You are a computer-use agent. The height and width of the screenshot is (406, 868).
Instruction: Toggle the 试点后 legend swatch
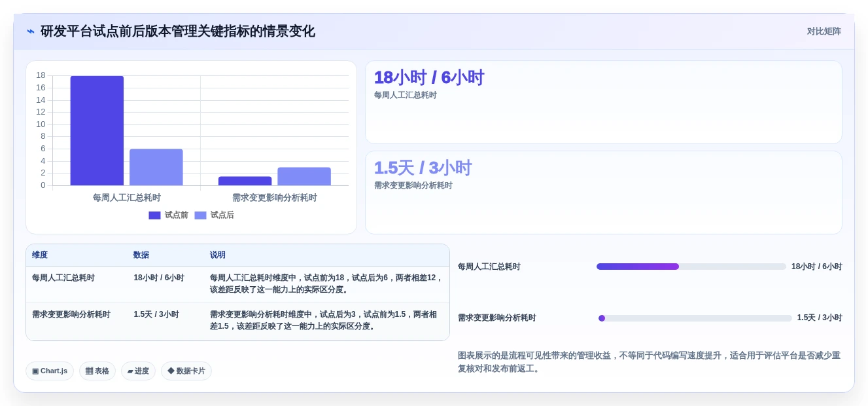click(x=200, y=215)
